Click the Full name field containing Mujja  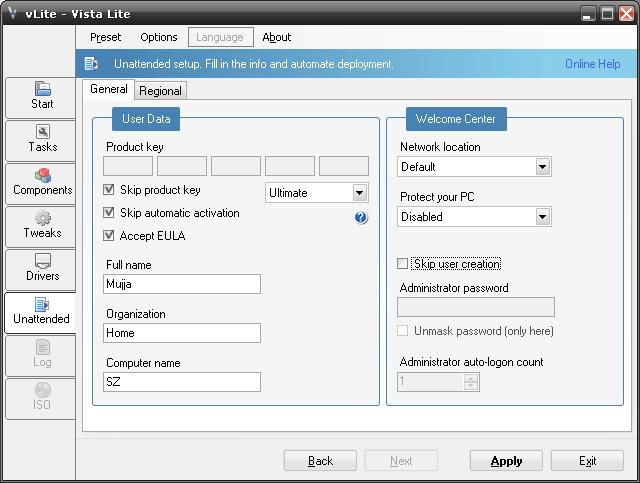(182, 284)
